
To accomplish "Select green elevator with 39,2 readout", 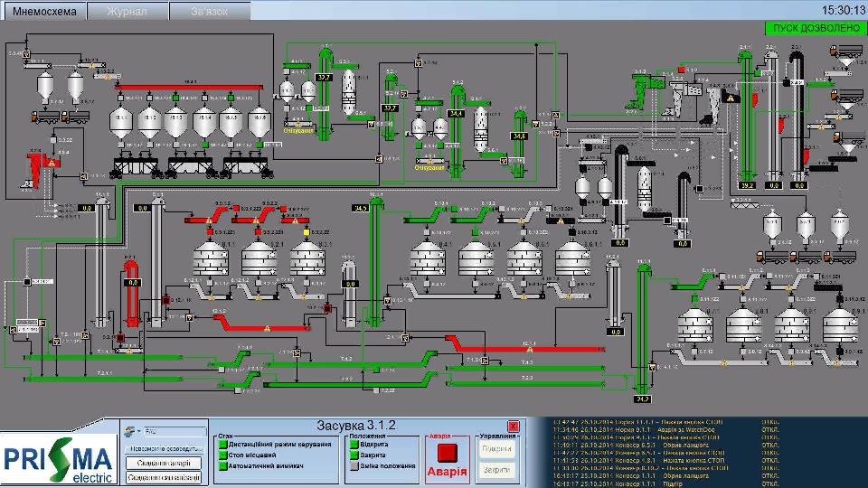I will click(746, 117).
